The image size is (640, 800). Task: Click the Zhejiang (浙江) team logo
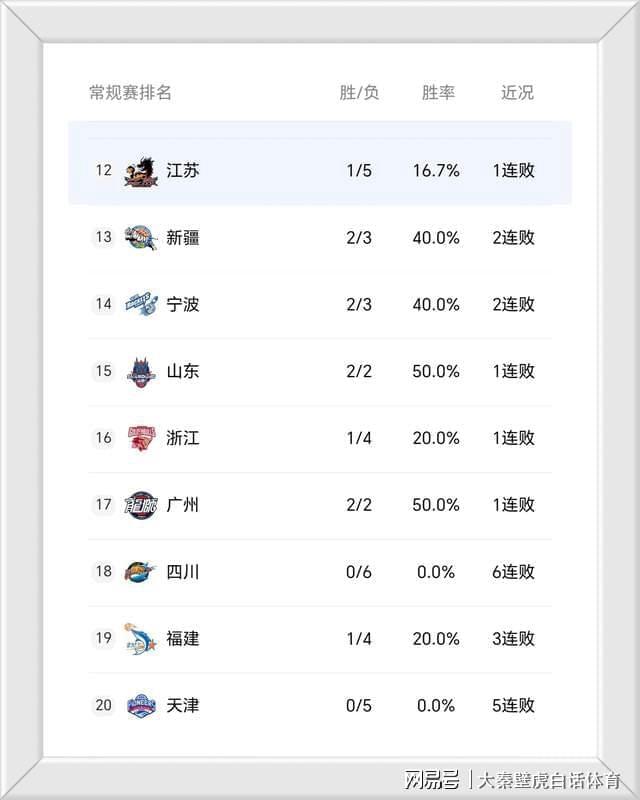point(140,438)
